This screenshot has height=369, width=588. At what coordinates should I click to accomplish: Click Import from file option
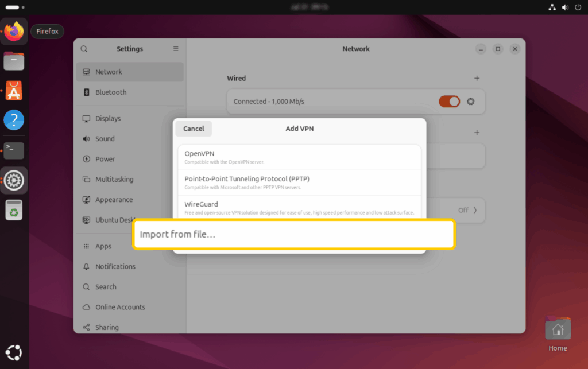293,234
